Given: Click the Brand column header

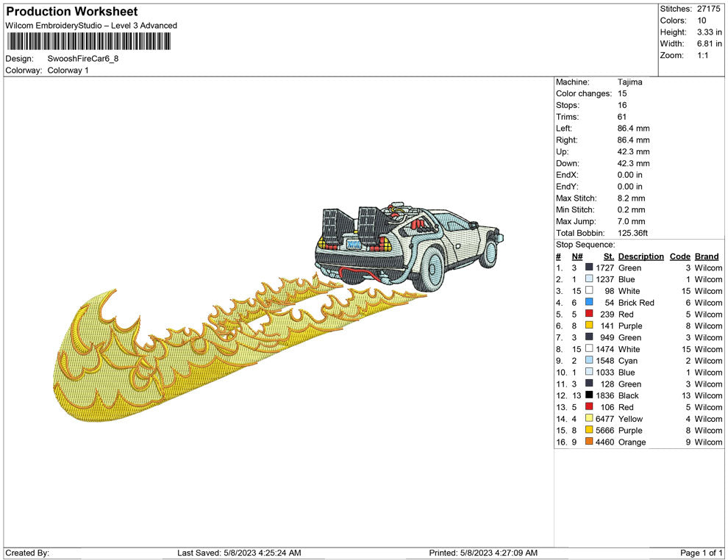Looking at the screenshot, I should tap(706, 256).
